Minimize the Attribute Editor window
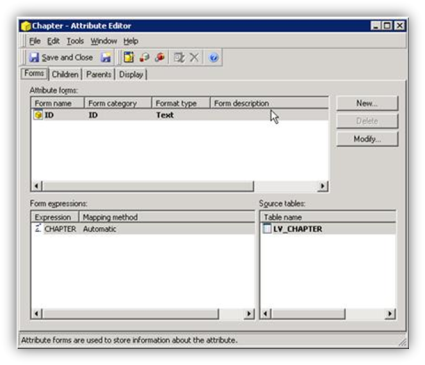Image resolution: width=425 pixels, height=365 pixels. 376,26
